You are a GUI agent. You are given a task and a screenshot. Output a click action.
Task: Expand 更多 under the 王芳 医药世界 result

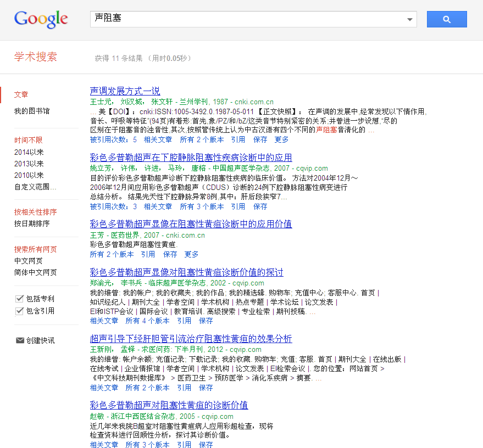tap(191, 254)
